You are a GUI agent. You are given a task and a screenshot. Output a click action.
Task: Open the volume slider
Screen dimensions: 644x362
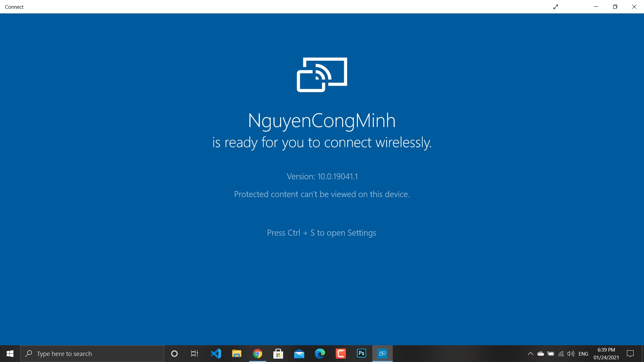[571, 354]
